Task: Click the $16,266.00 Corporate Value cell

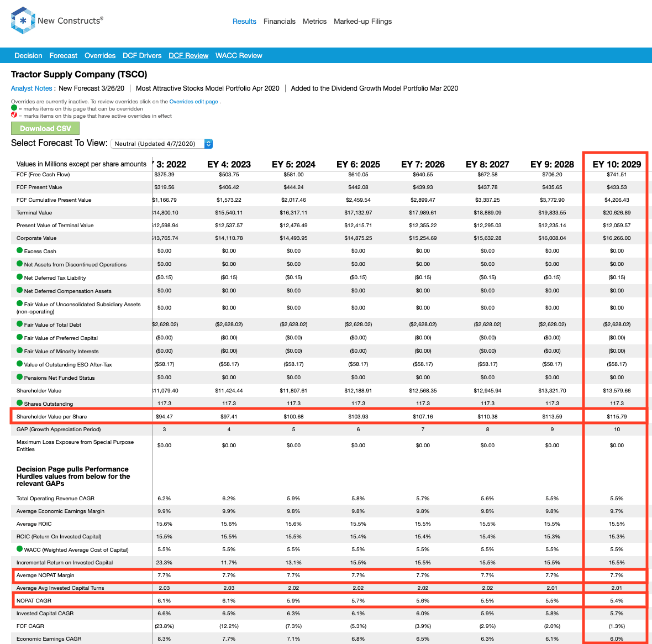Action: pos(617,238)
